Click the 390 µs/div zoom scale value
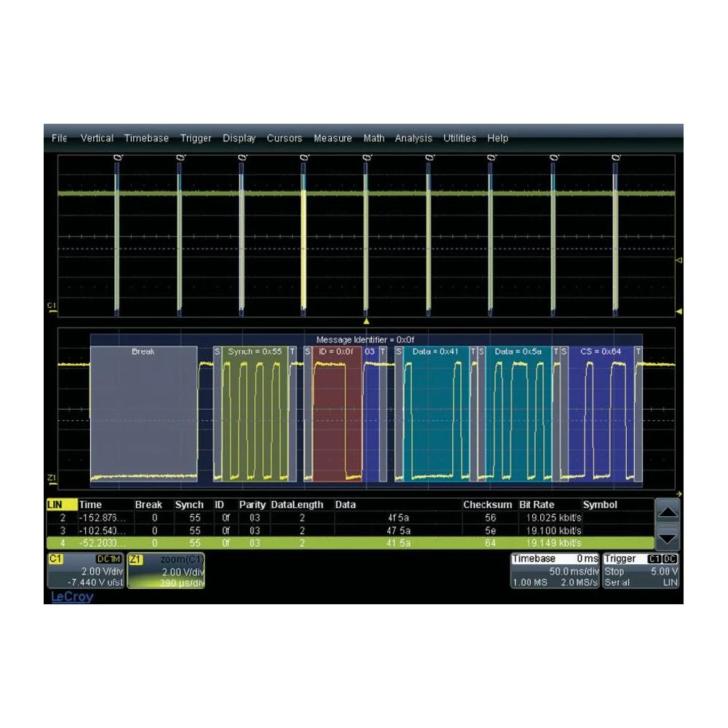The height and width of the screenshot is (728, 728). pyautogui.click(x=183, y=585)
